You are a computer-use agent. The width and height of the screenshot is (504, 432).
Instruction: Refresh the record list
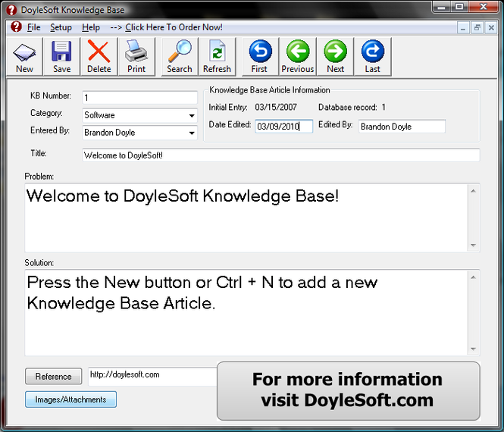[x=217, y=57]
